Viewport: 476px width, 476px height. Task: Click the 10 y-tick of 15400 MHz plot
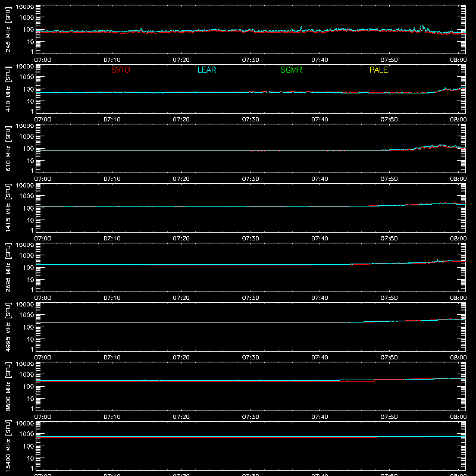tap(30, 458)
